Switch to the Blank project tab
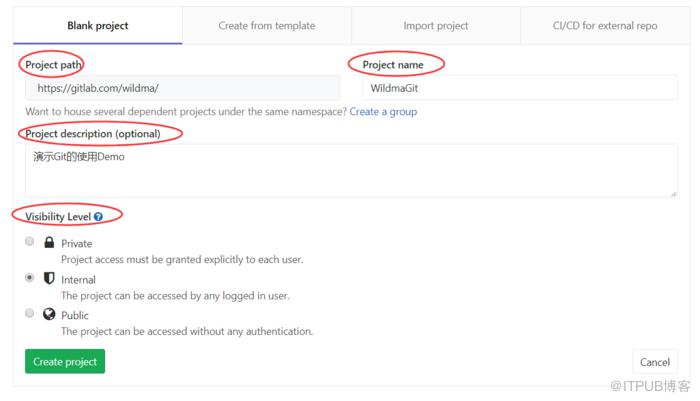 pyautogui.click(x=98, y=26)
